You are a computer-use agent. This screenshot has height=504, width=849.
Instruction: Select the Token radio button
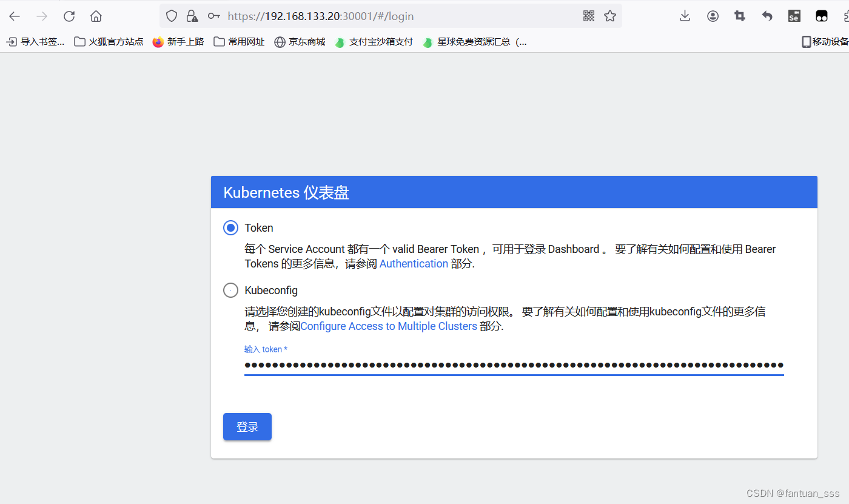pos(230,228)
